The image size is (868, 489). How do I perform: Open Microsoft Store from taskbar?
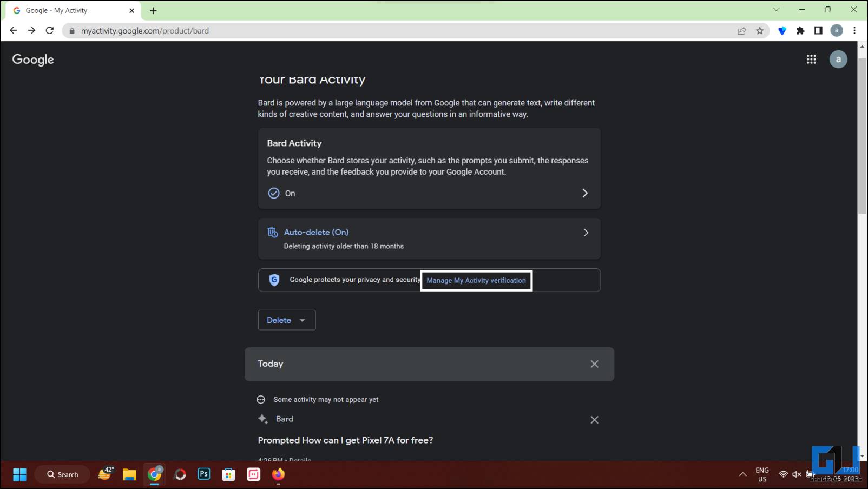[228, 474]
